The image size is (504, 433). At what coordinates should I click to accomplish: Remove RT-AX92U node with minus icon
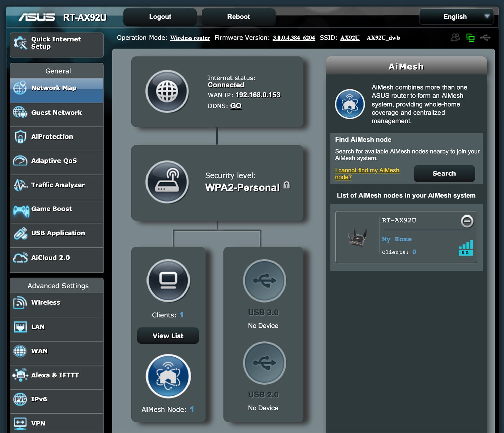(467, 221)
